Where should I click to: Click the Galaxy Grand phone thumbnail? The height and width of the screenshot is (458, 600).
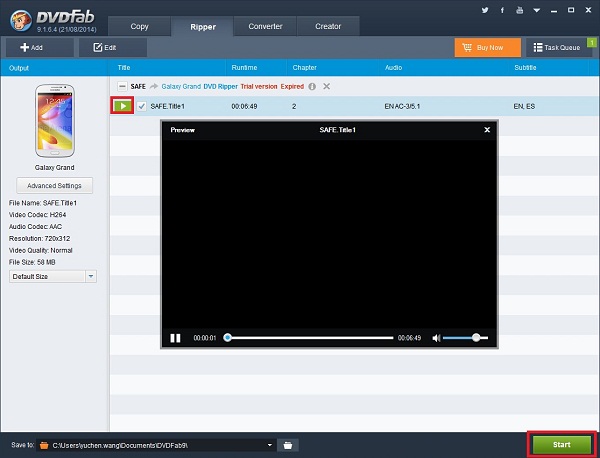pyautogui.click(x=55, y=121)
